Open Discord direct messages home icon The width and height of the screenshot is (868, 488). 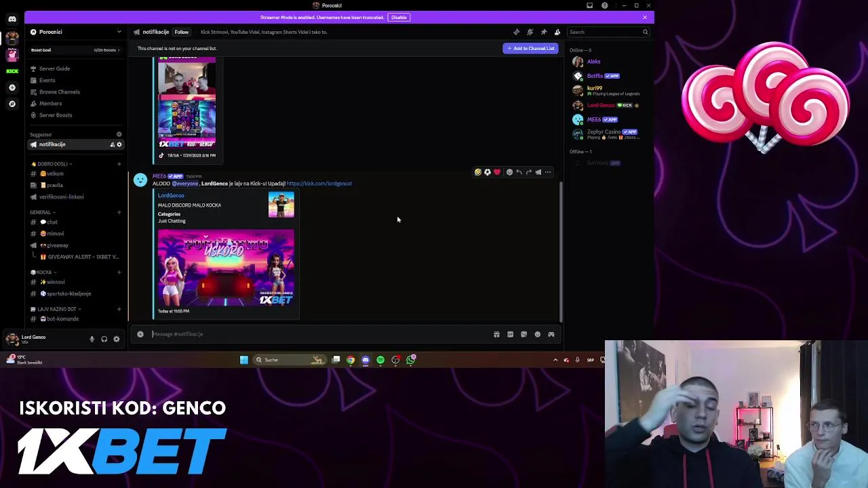pos(12,19)
